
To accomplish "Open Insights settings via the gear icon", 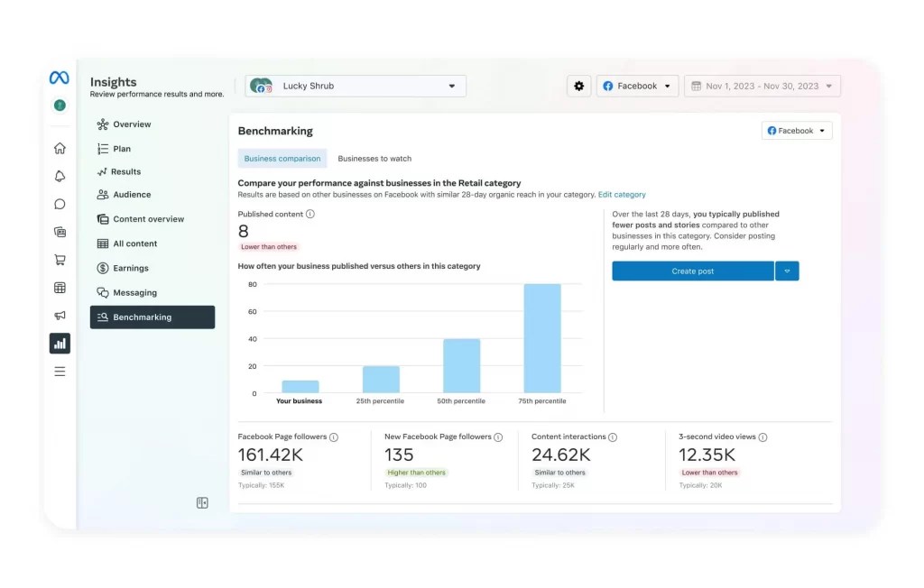I will (x=578, y=86).
